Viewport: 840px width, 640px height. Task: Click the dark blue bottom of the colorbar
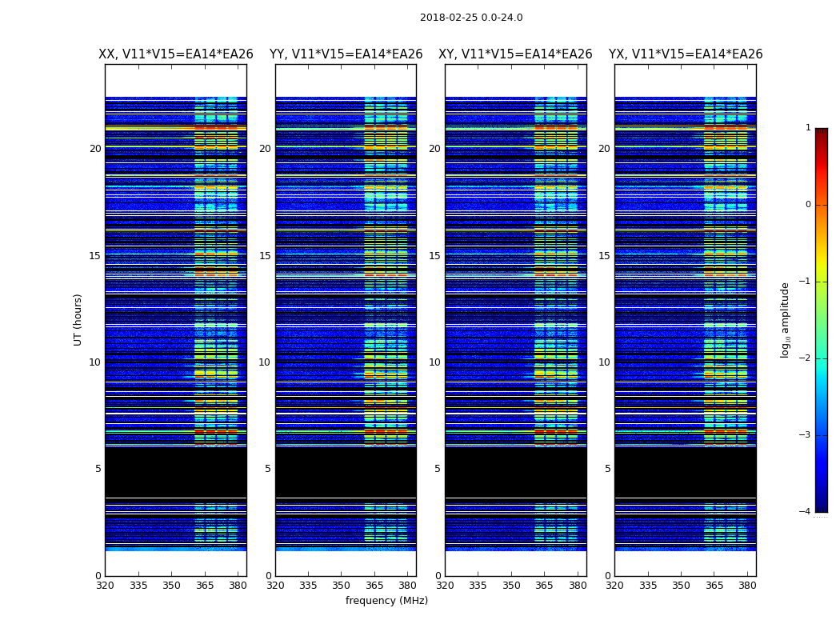[822, 506]
